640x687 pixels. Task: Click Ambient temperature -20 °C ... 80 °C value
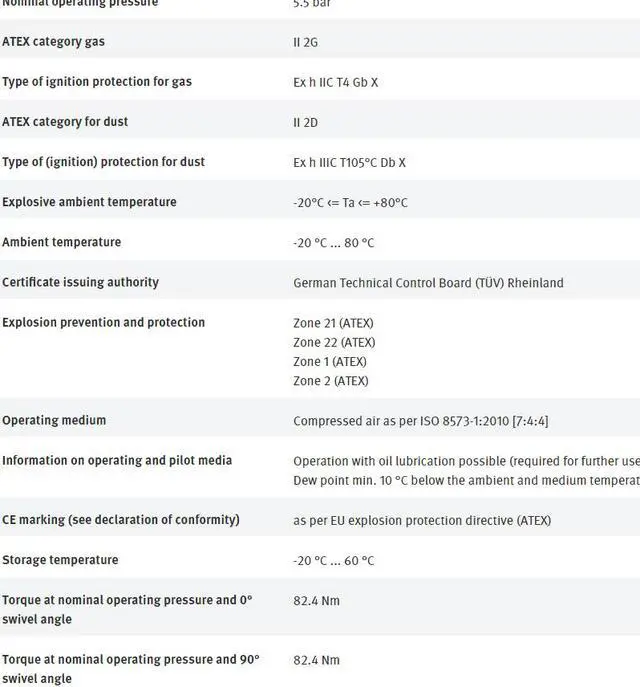tap(334, 243)
